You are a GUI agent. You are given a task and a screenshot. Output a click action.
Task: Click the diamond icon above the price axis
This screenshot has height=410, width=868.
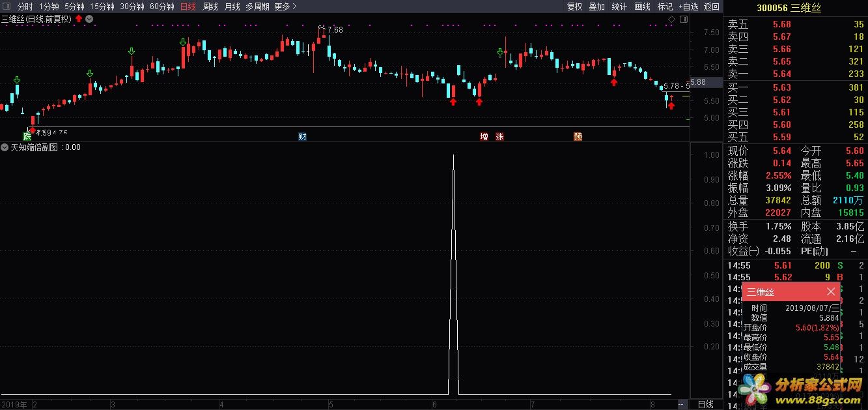(x=672, y=19)
